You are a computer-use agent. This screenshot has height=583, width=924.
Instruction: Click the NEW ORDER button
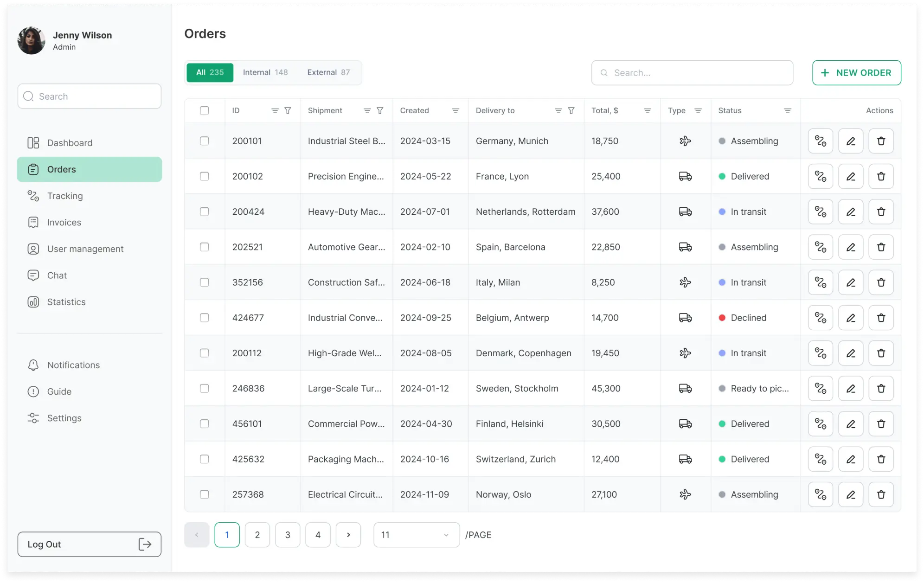point(856,72)
